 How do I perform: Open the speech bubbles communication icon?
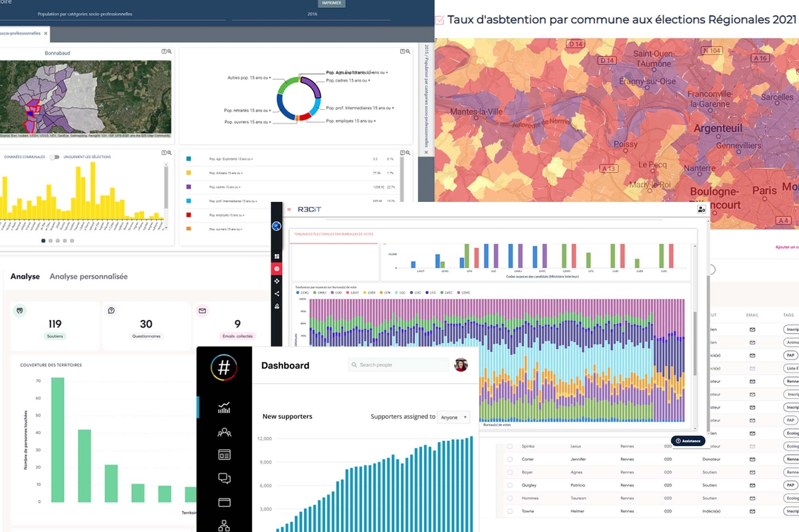[x=224, y=478]
